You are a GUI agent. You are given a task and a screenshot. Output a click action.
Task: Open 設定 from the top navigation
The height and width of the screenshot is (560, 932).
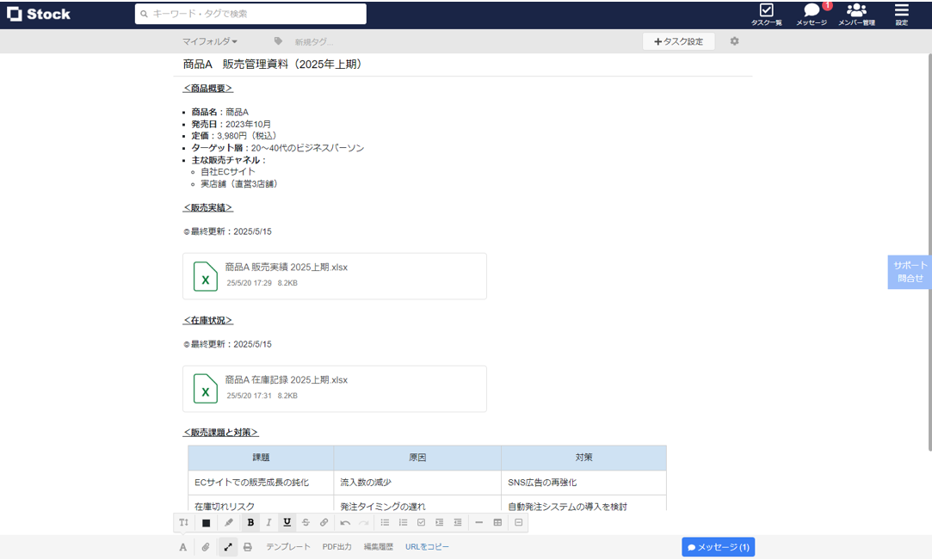(x=900, y=14)
